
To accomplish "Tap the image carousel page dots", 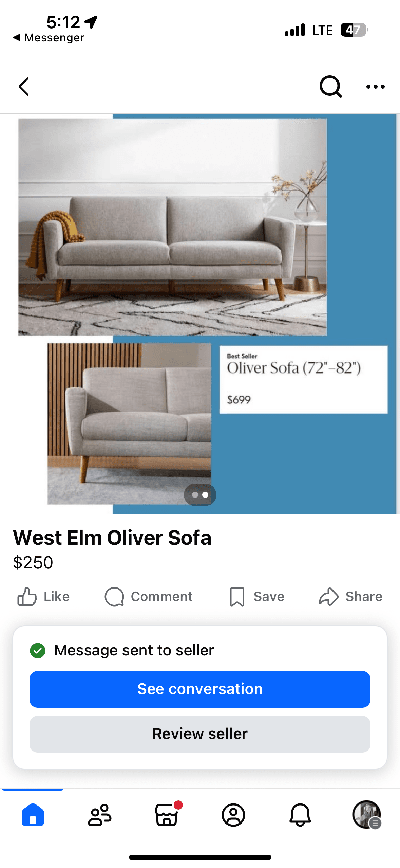I will coord(200,495).
